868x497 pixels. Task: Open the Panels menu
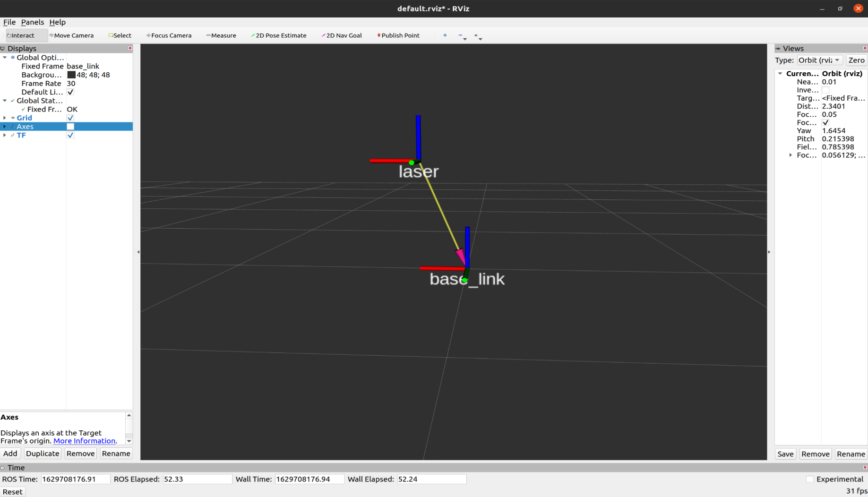(32, 22)
